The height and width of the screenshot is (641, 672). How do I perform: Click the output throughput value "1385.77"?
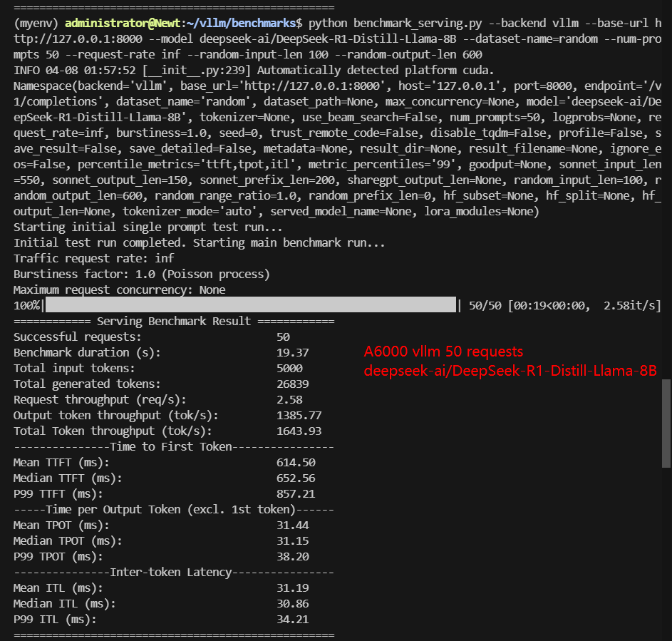[x=299, y=416]
